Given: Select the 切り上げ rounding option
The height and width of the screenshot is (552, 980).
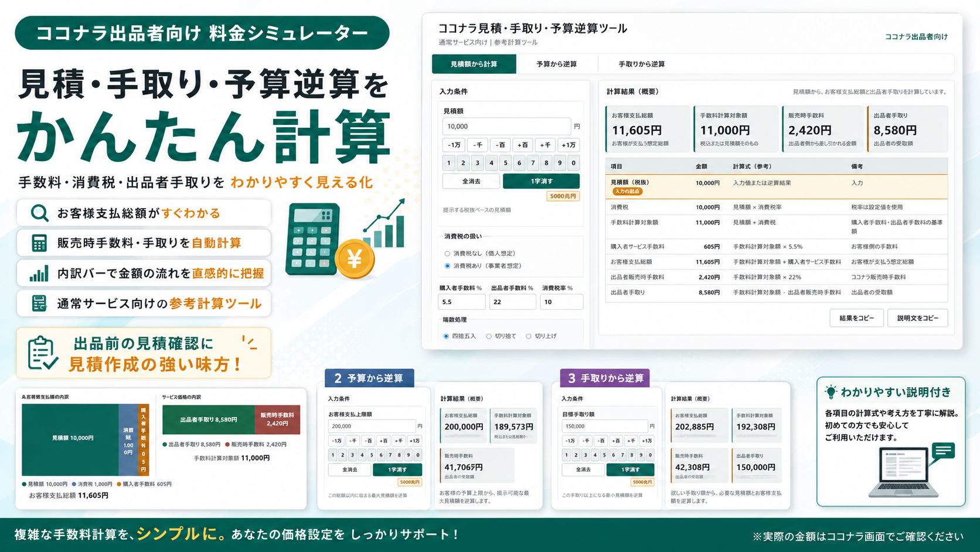Looking at the screenshot, I should click(528, 336).
